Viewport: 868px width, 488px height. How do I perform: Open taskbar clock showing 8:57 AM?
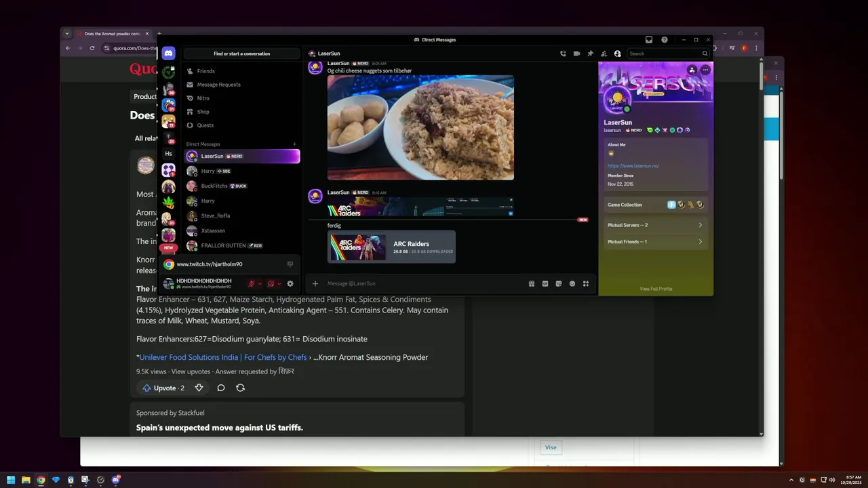[850, 480]
